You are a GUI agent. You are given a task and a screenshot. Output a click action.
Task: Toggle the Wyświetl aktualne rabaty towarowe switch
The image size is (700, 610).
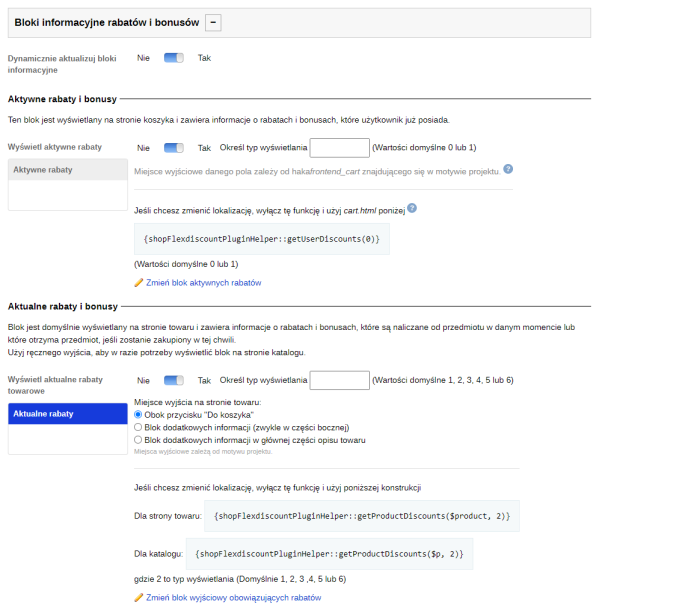(x=174, y=381)
